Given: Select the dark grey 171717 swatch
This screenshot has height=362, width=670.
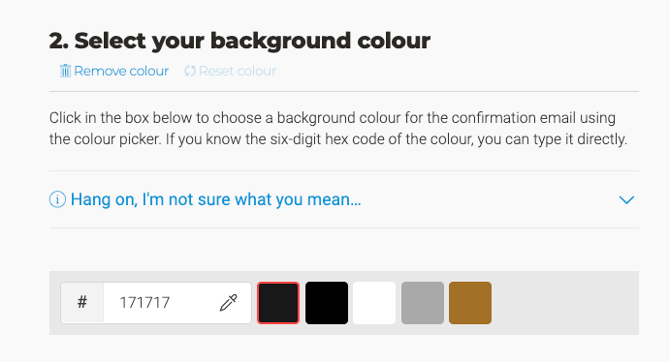Looking at the screenshot, I should 278,303.
